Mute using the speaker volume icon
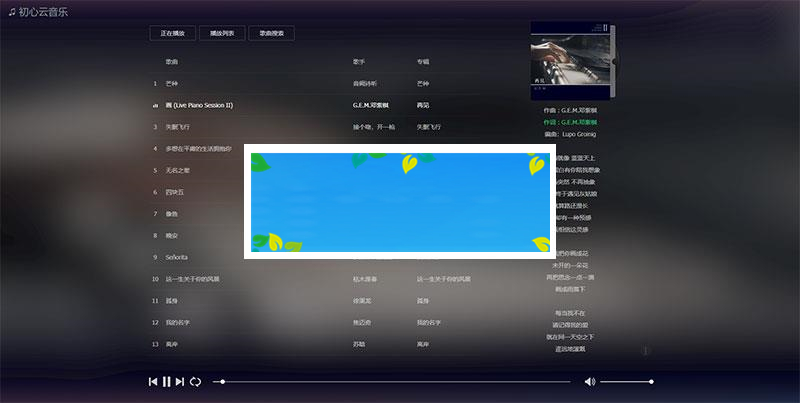The image size is (800, 403). [590, 382]
